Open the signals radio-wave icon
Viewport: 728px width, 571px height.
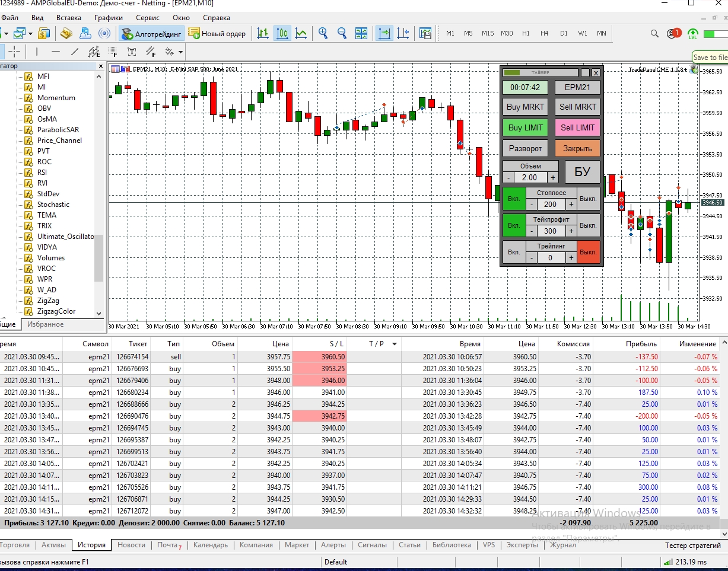pos(104,34)
